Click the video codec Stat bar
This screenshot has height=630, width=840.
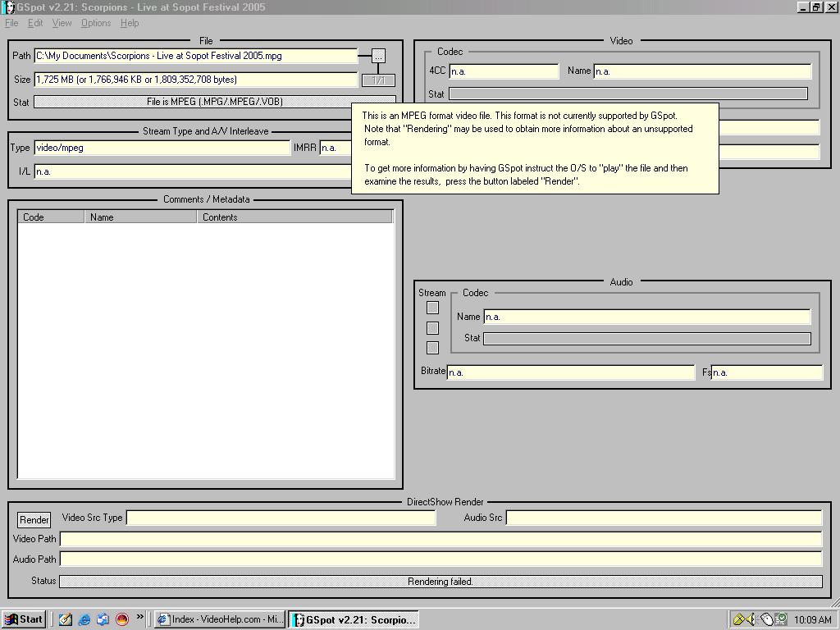[x=628, y=94]
